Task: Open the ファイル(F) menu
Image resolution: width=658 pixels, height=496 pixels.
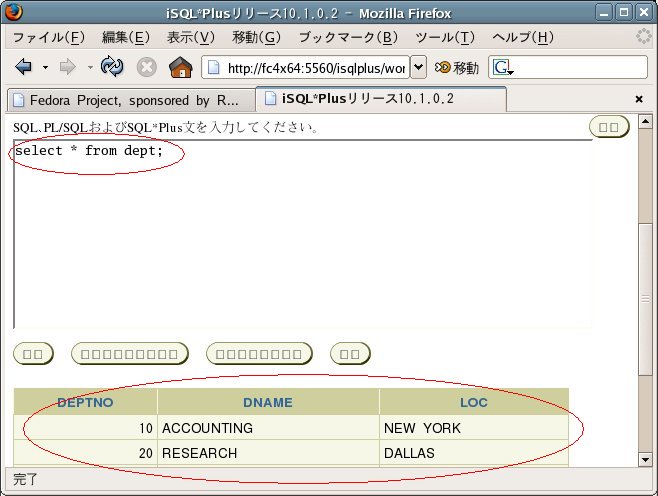Action: click(49, 37)
